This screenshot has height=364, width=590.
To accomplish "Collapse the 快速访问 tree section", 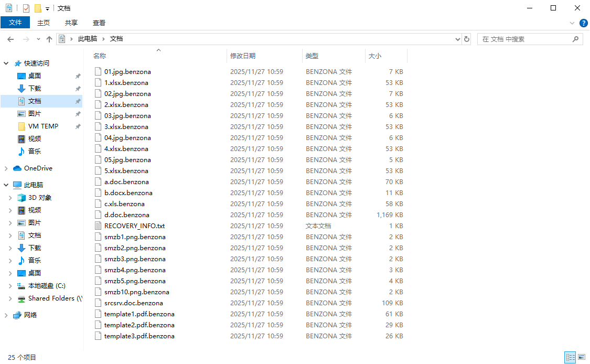I will coord(6,63).
